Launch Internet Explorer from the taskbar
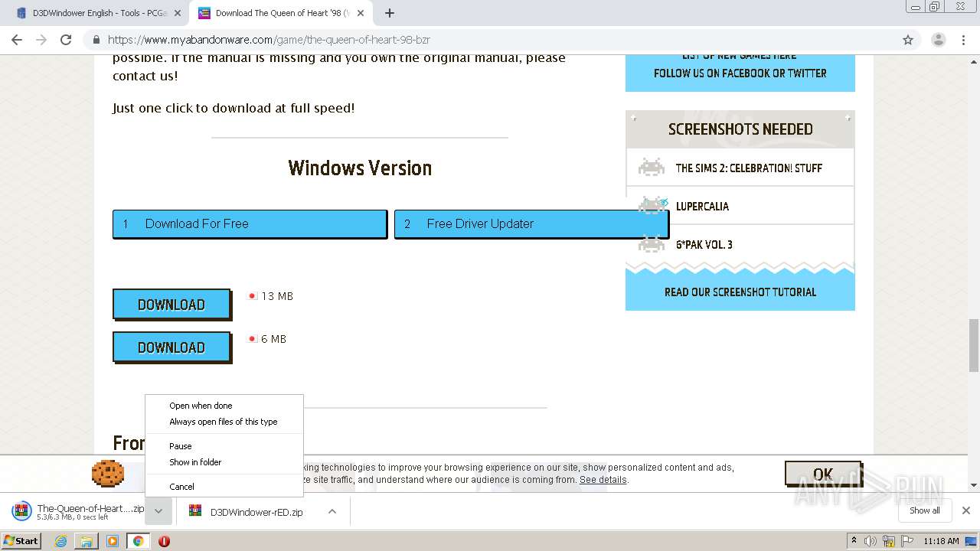 [61, 541]
